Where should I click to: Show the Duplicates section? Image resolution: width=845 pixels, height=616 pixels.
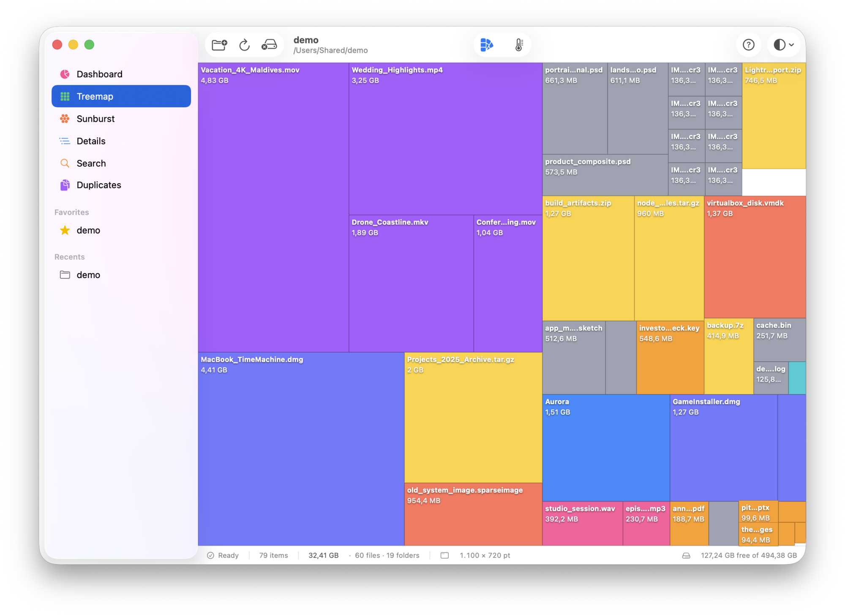[121, 185]
